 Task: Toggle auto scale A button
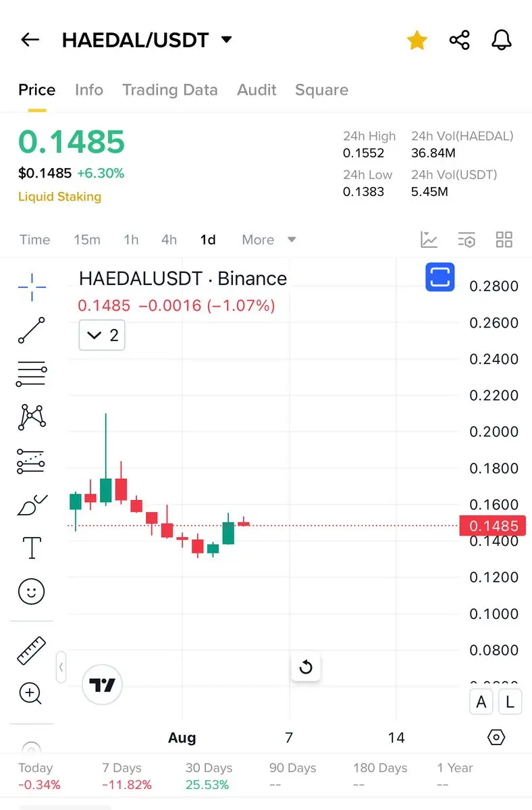(481, 702)
